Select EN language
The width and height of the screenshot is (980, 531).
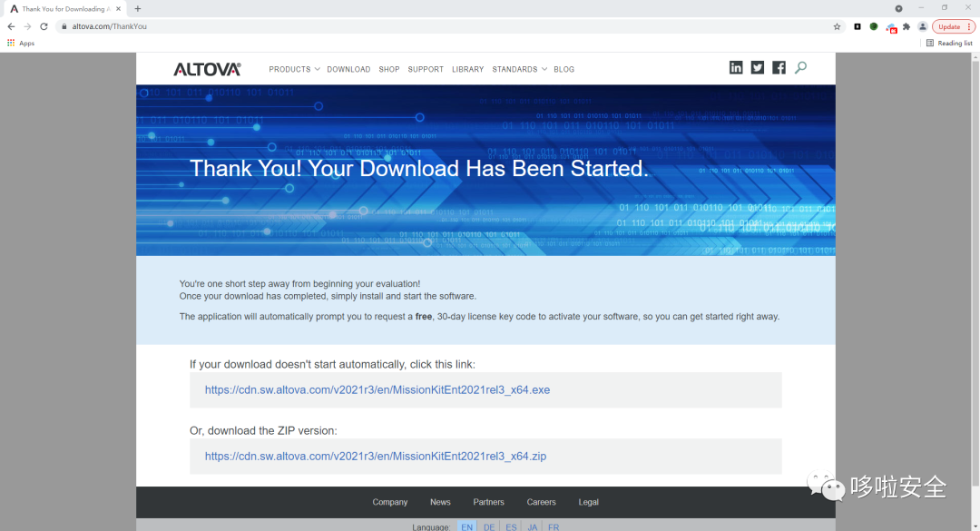point(467,526)
